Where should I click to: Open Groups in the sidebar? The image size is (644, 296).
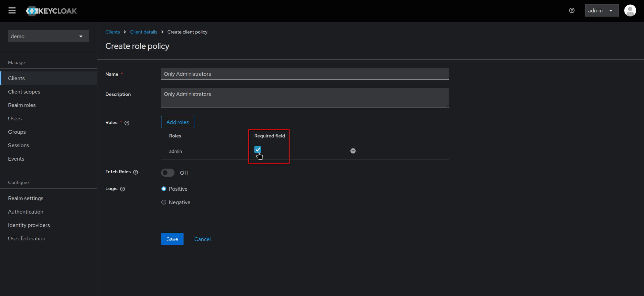[x=49, y=132]
